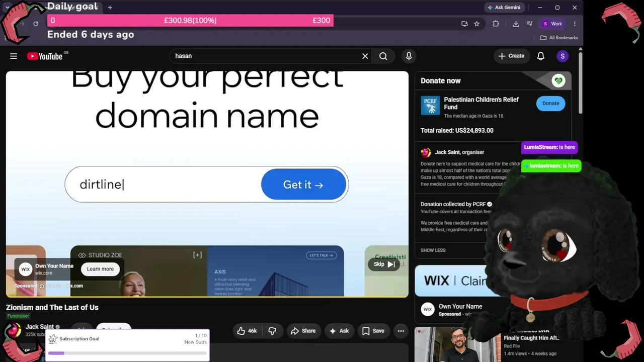Start voice search with the microphone

point(409,56)
